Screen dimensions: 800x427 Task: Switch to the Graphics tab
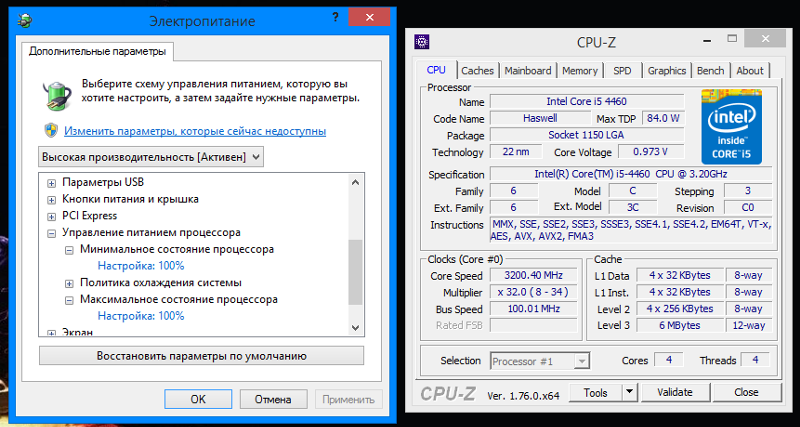click(667, 71)
